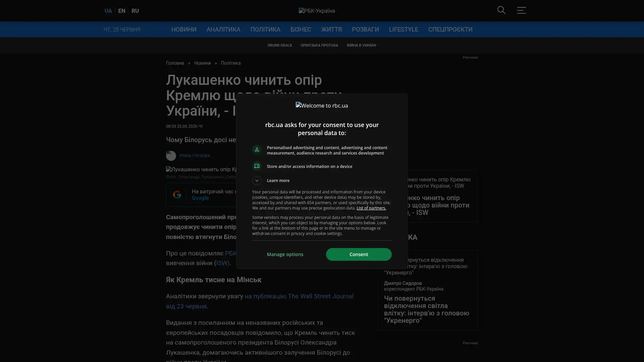
Task: Click the РБК-Україна logo
Action: pos(317,11)
